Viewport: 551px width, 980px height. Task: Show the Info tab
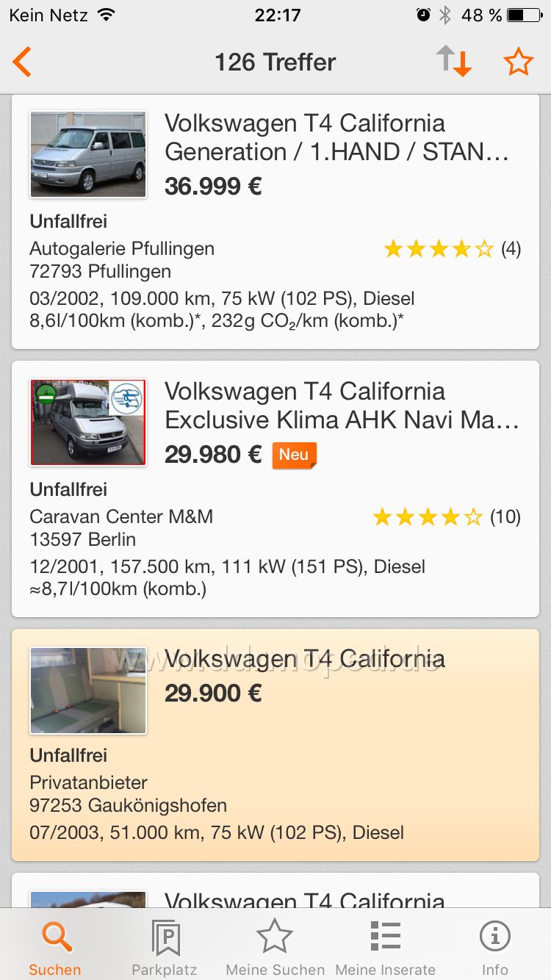coord(494,948)
